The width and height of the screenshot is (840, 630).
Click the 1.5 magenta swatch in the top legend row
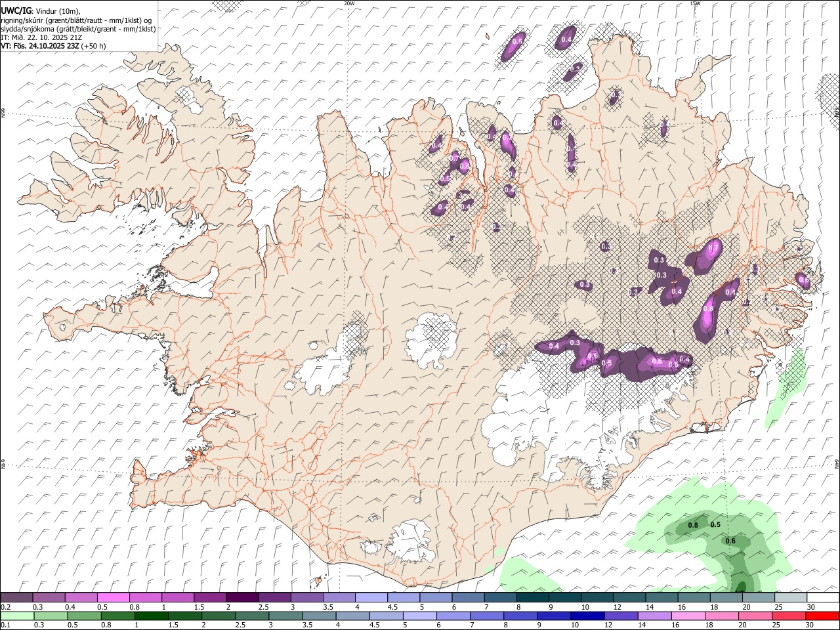(x=209, y=598)
